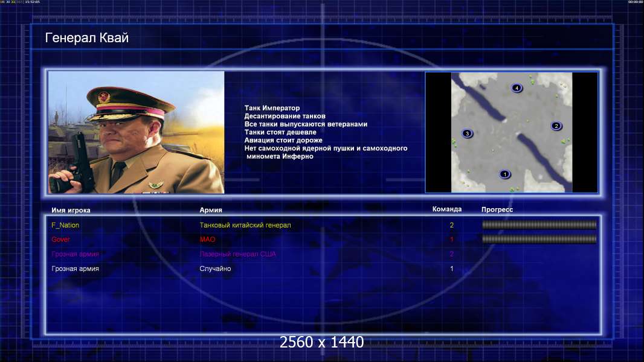Click the Имя игрока column header
This screenshot has height=362, width=644.
71,211
